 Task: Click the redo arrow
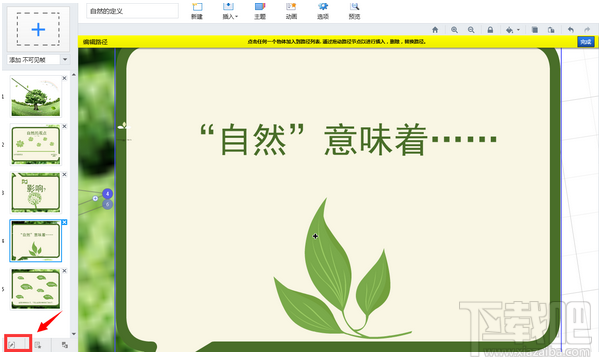587,30
